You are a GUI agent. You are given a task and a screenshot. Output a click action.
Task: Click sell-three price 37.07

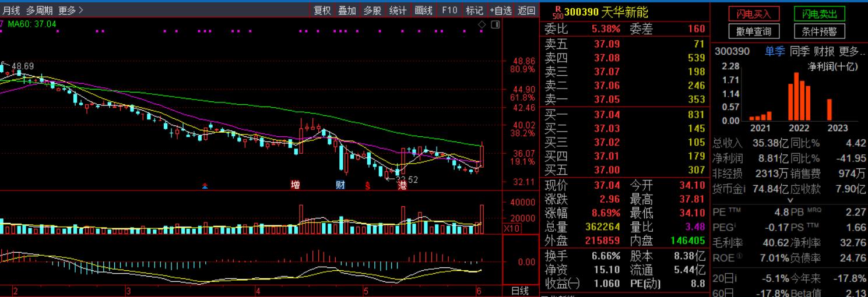coord(607,72)
